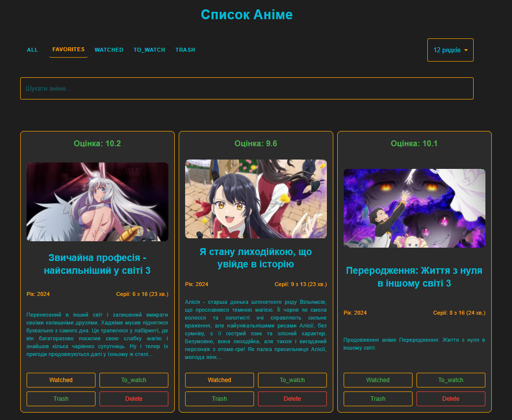
Task: Open the '12 рядків' rows dropdown
Action: click(450, 50)
